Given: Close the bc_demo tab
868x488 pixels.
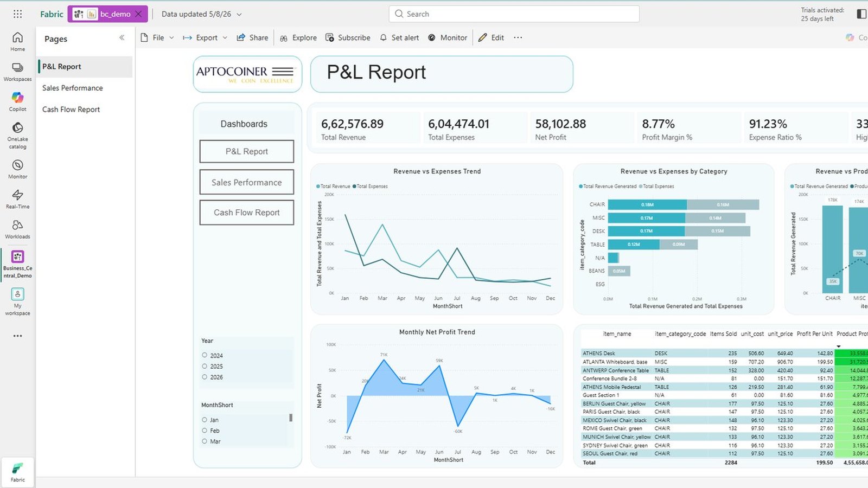Looking at the screenshot, I should (138, 14).
